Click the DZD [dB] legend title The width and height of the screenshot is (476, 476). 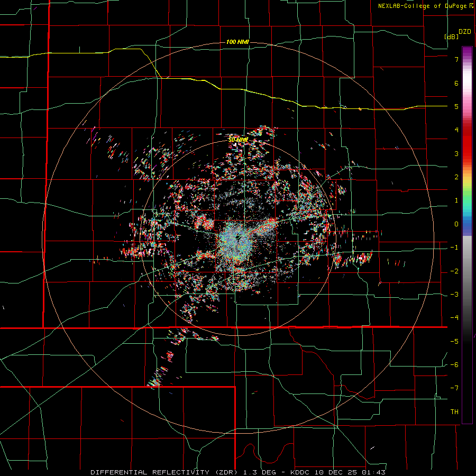[x=457, y=34]
